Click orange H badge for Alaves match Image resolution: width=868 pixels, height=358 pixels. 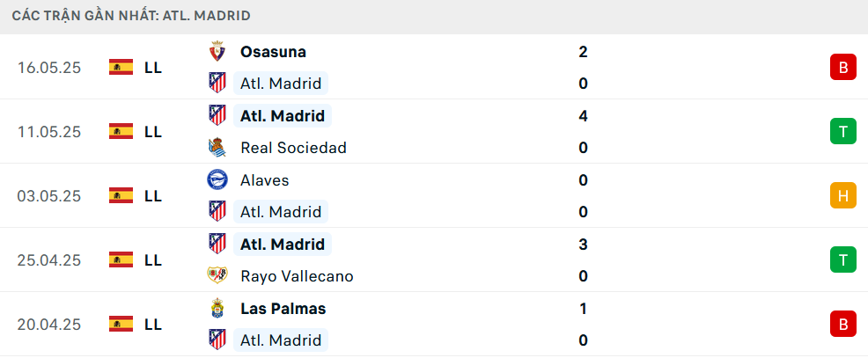[x=842, y=195]
